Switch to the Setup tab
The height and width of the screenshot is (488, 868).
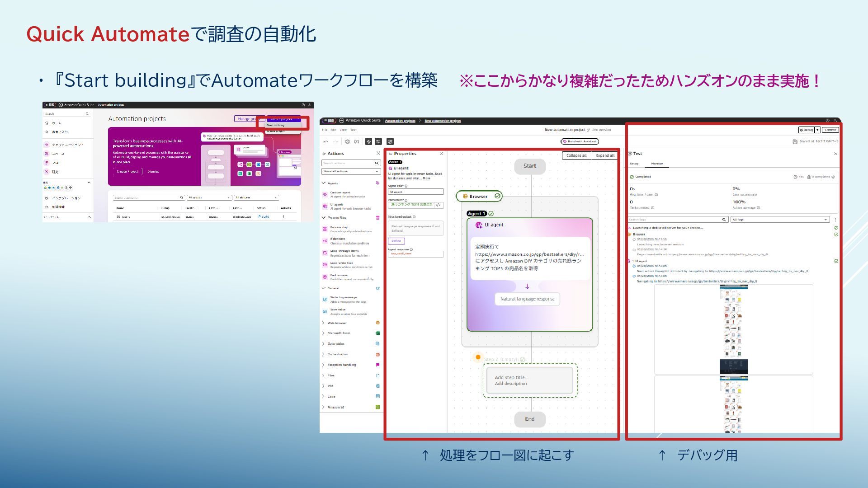pyautogui.click(x=634, y=164)
